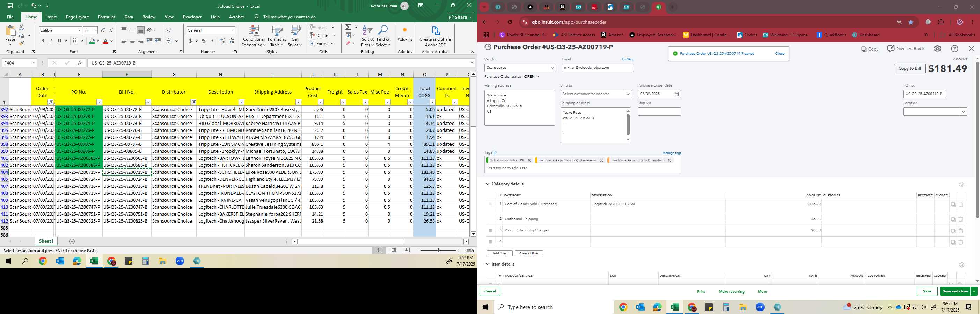
Task: Open the Formulas ribbon tab
Action: coord(107,17)
